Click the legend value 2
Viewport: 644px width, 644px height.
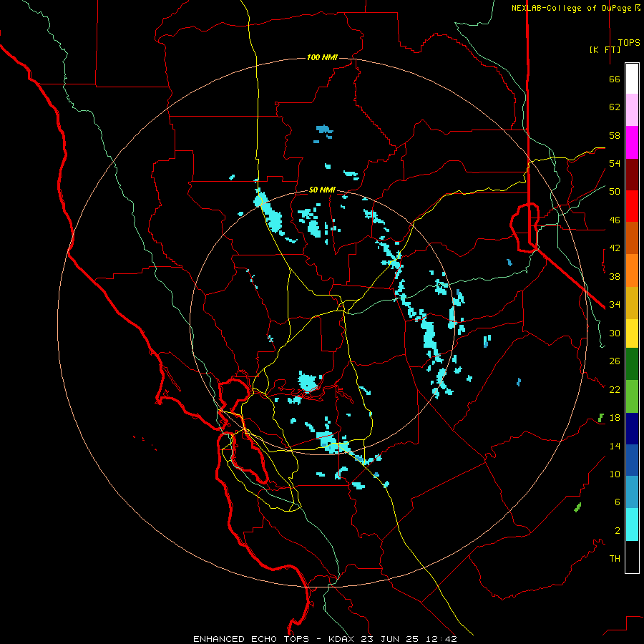point(617,531)
